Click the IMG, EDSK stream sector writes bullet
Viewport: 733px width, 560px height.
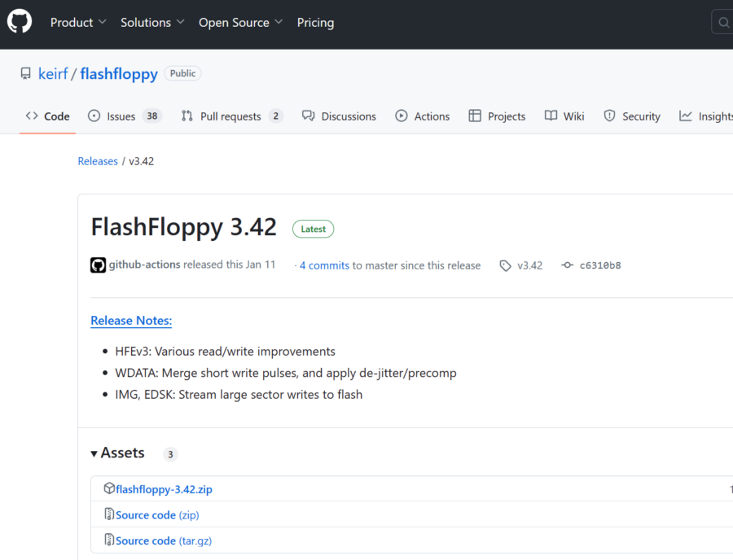[239, 394]
